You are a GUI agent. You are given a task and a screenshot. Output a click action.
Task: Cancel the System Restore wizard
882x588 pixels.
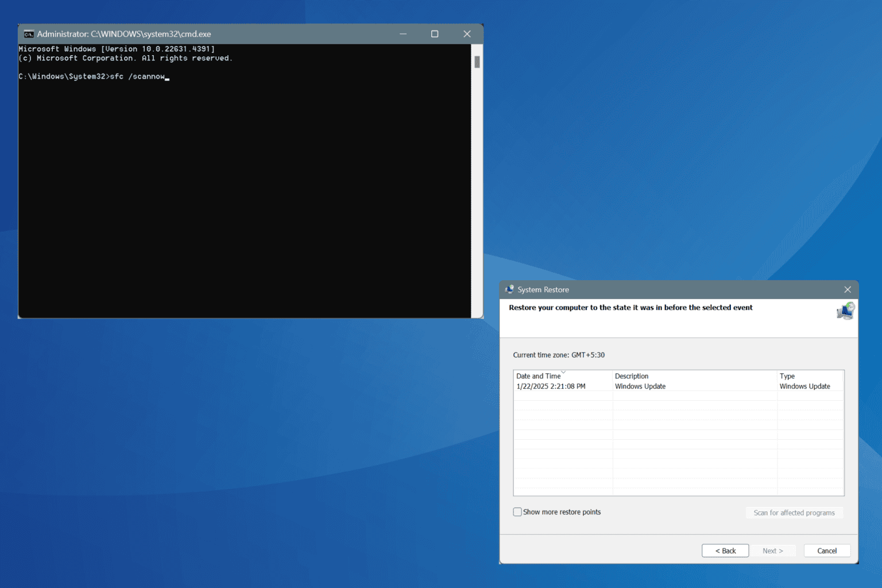pyautogui.click(x=827, y=551)
